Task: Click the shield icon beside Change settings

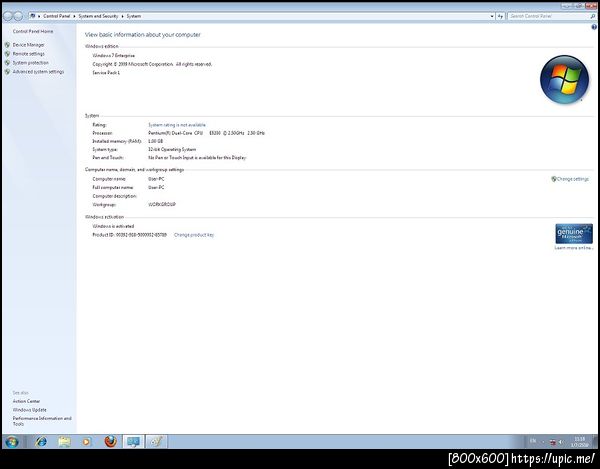Action: pyautogui.click(x=553, y=179)
